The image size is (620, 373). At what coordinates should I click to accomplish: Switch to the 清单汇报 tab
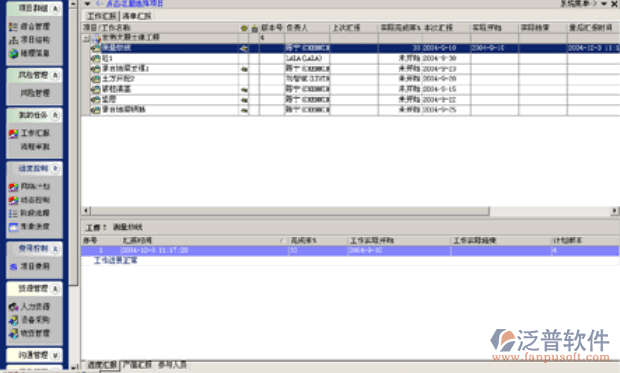coord(136,16)
